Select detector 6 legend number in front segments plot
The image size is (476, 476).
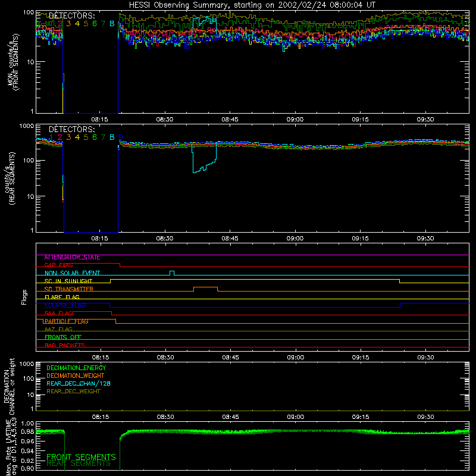click(95, 23)
